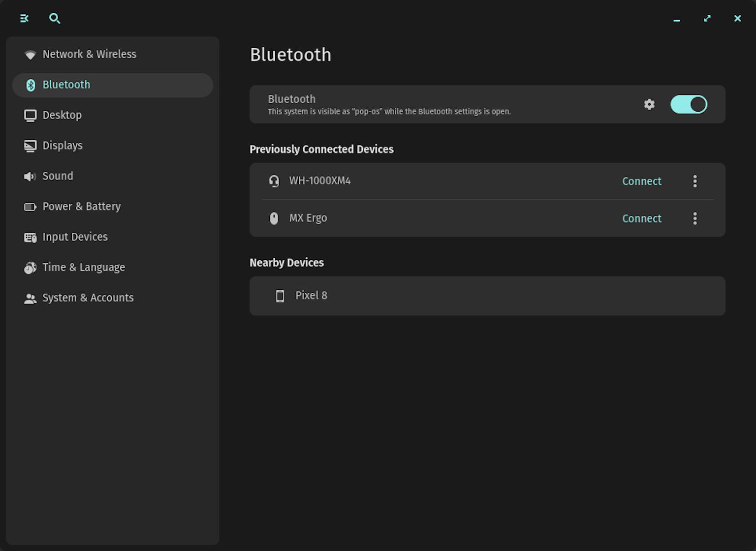Click the Desktop monitor icon in sidebar
The height and width of the screenshot is (551, 756).
coord(30,115)
